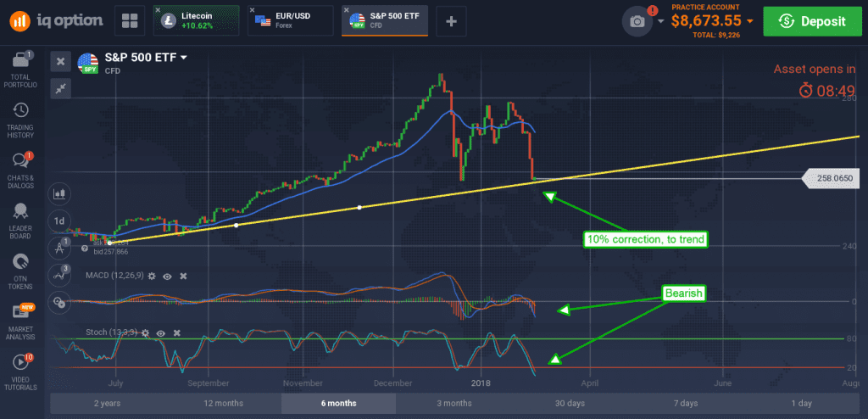Open MACD indicator settings gear
Screen dimensions: 868x419
152,276
